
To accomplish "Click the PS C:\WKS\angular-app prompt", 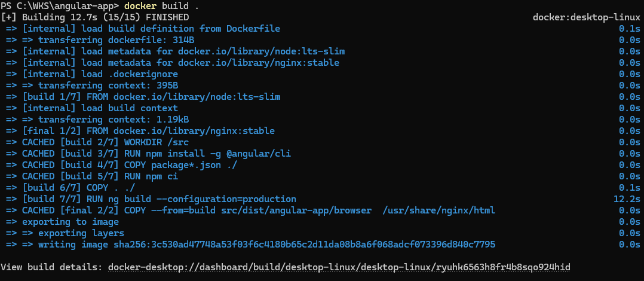I will pos(60,6).
